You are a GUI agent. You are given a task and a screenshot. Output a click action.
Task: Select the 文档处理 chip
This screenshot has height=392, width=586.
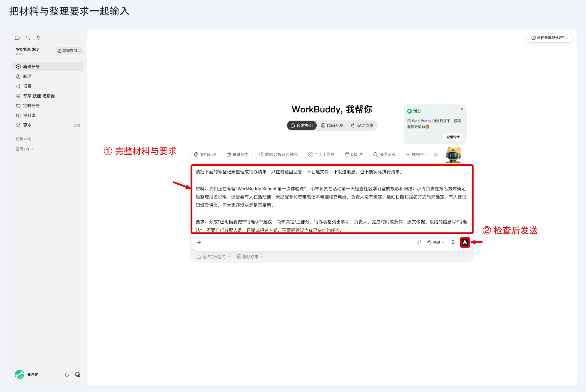point(205,154)
